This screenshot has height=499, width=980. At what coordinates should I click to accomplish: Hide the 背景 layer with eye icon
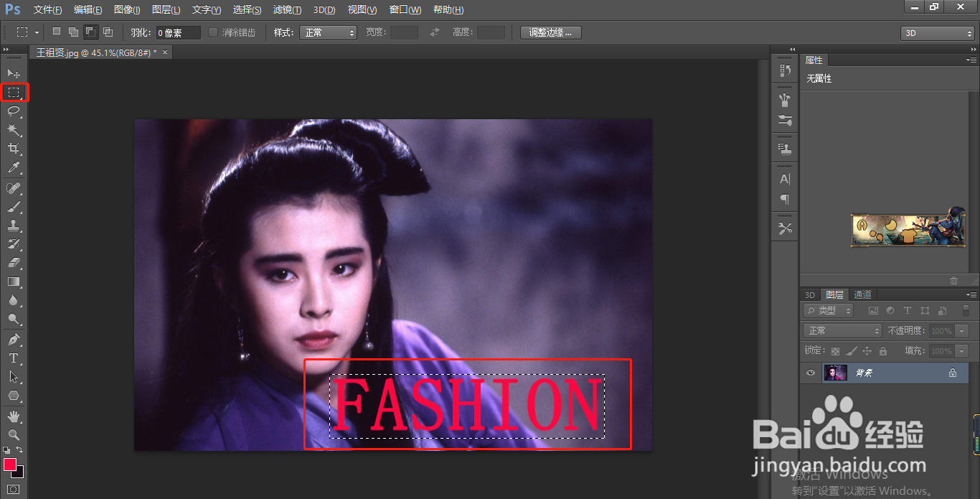tap(811, 373)
